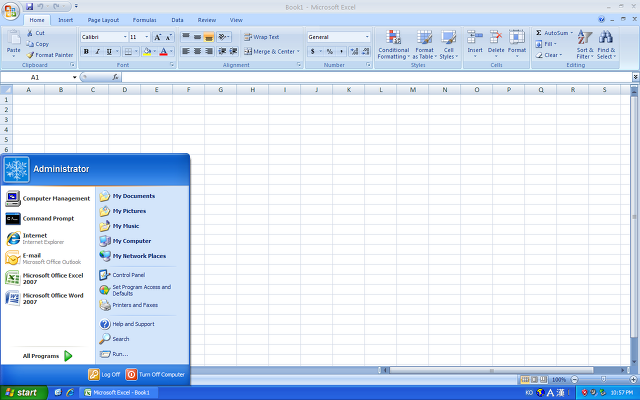Align text to the left
640x400 pixels.
pyautogui.click(x=186, y=51)
